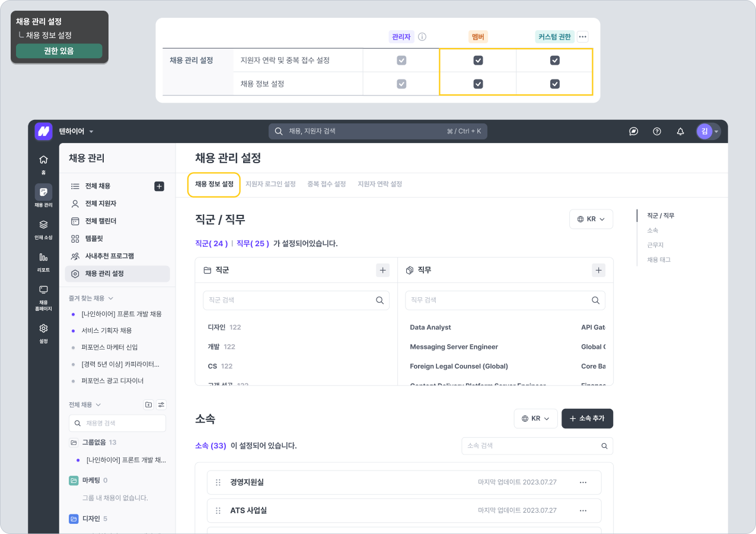The width and height of the screenshot is (756, 534).
Task: Focus the 직군 검색 field
Action: click(296, 300)
